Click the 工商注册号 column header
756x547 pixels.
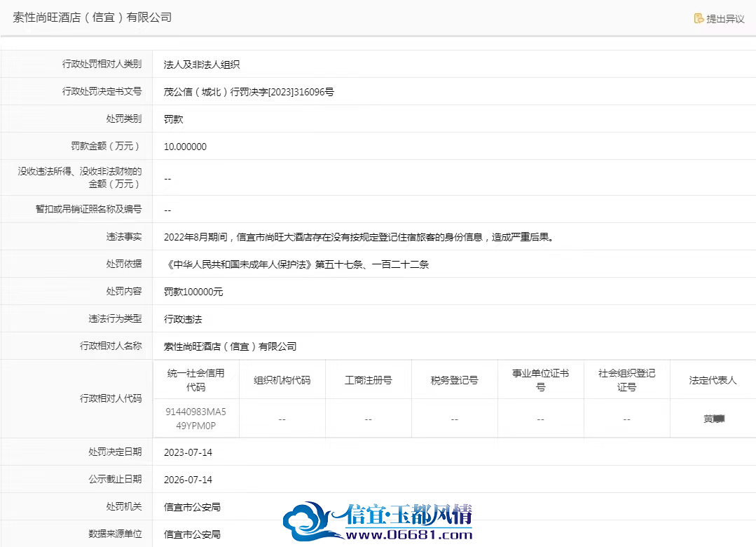(369, 380)
